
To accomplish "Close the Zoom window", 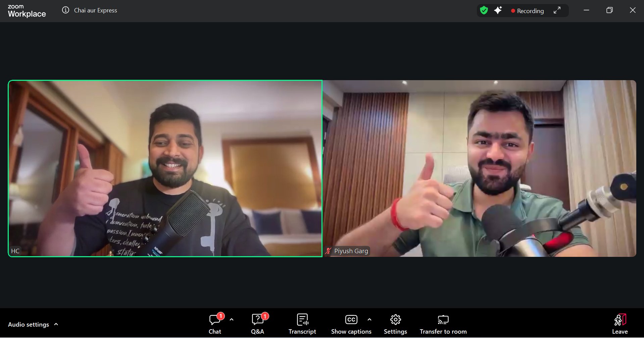I will [x=633, y=10].
